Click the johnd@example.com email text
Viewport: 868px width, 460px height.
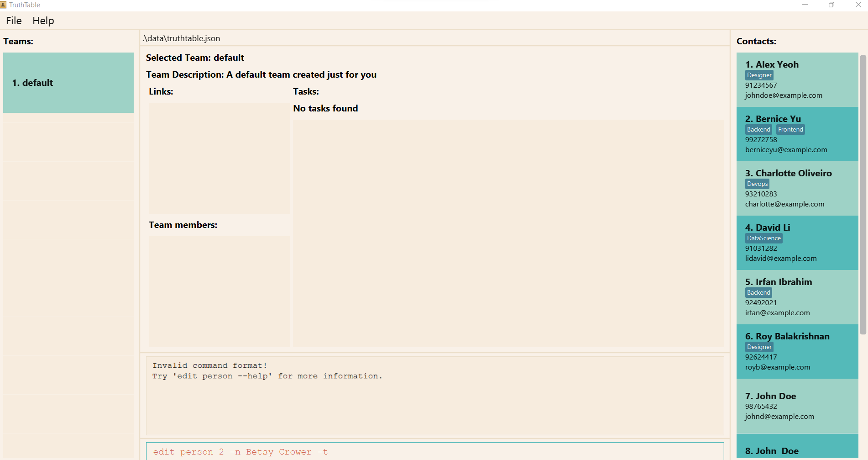pyautogui.click(x=779, y=417)
